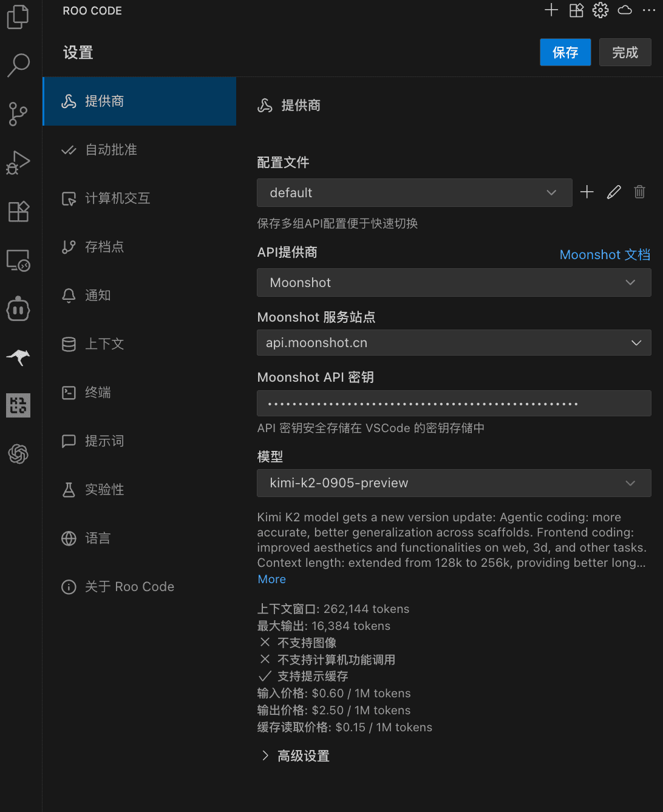The image size is (663, 812).
Task: Edit the profile using the pencil icon
Action: (x=613, y=192)
